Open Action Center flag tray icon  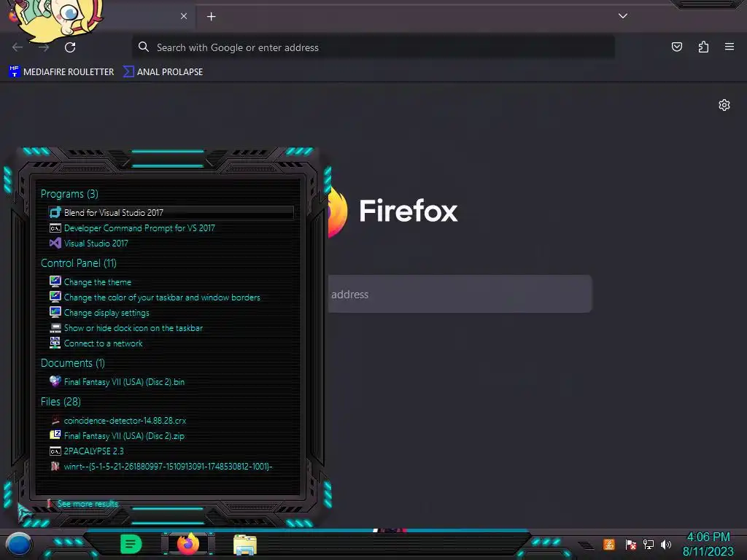pos(631,545)
